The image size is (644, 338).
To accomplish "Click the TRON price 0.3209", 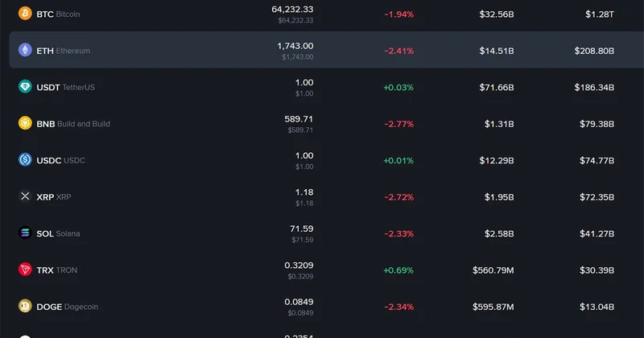I will pos(299,266).
